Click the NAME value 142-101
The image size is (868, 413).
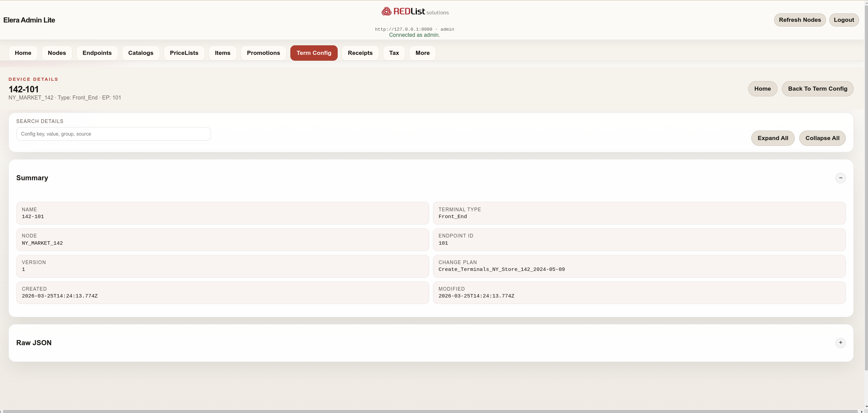coord(33,216)
